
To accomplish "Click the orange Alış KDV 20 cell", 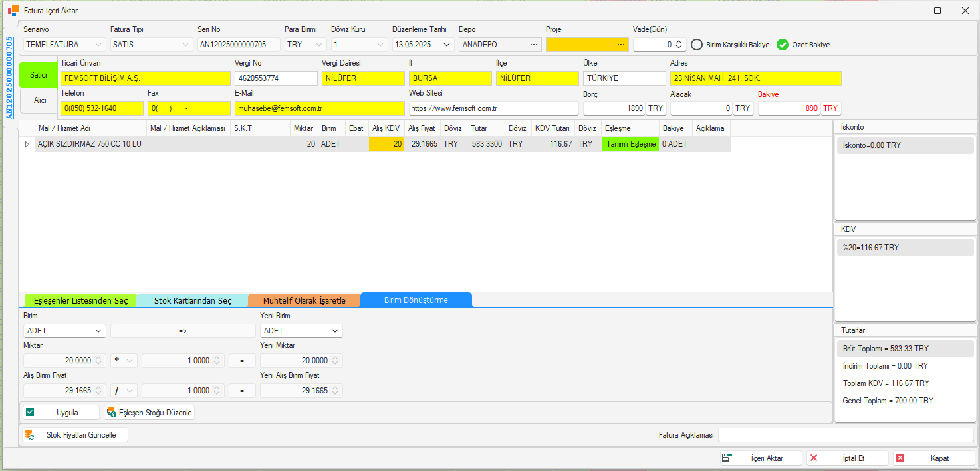I will [386, 144].
